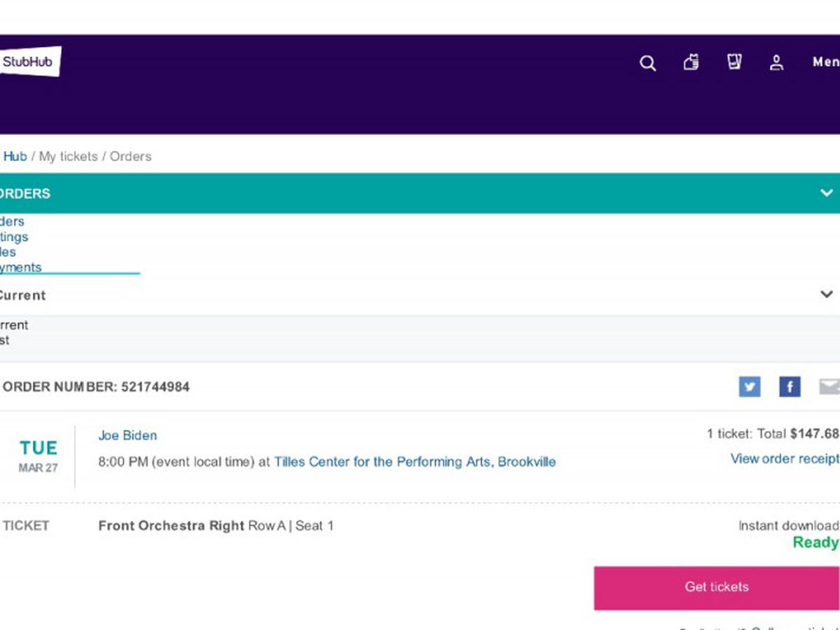Open the sell tickets icon in header
This screenshot has width=840, height=630.
pos(691,63)
